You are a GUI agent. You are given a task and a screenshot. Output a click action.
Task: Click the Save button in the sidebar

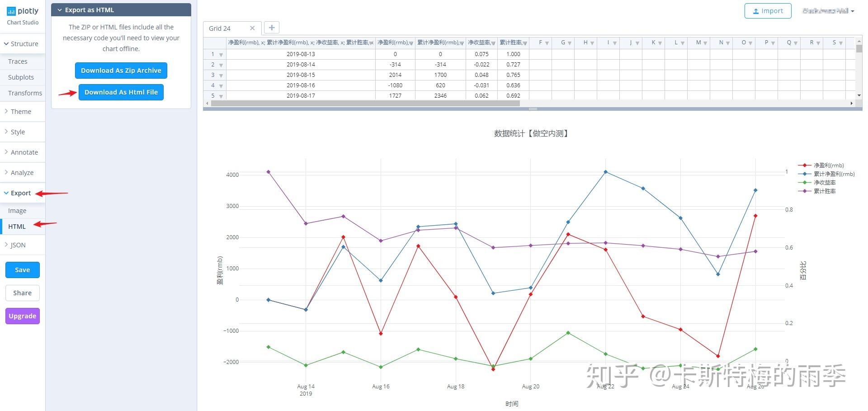click(22, 269)
